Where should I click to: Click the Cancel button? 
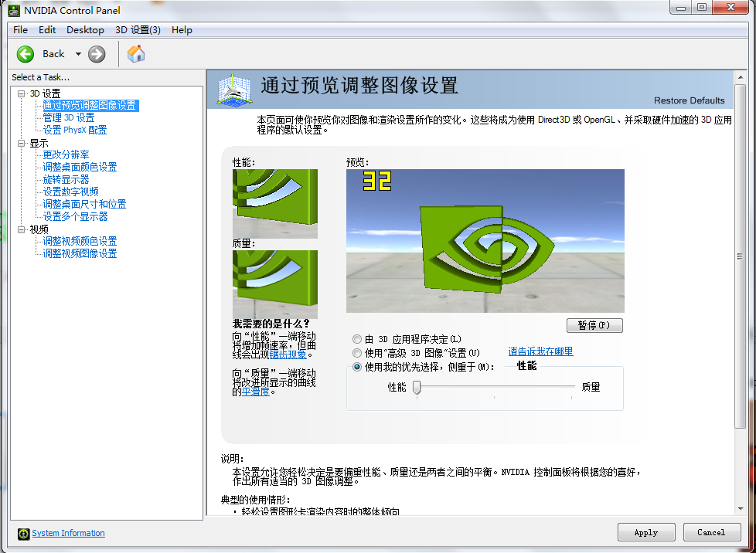coord(712,532)
